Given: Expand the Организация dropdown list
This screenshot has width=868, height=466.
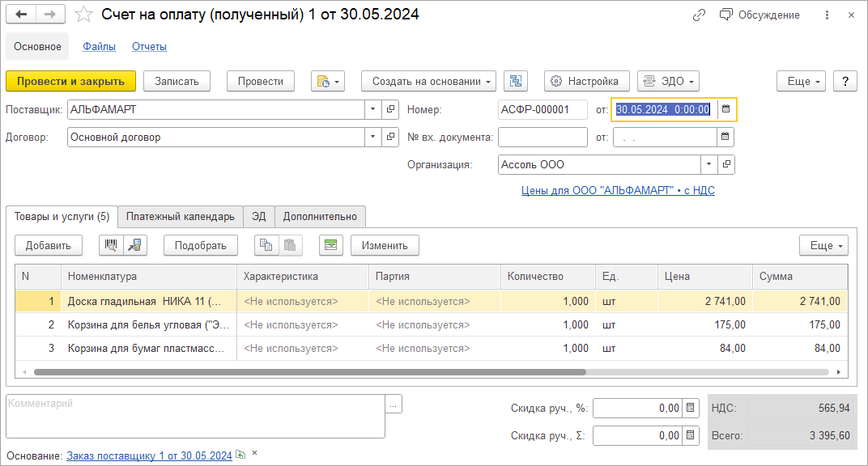Looking at the screenshot, I should coord(709,164).
